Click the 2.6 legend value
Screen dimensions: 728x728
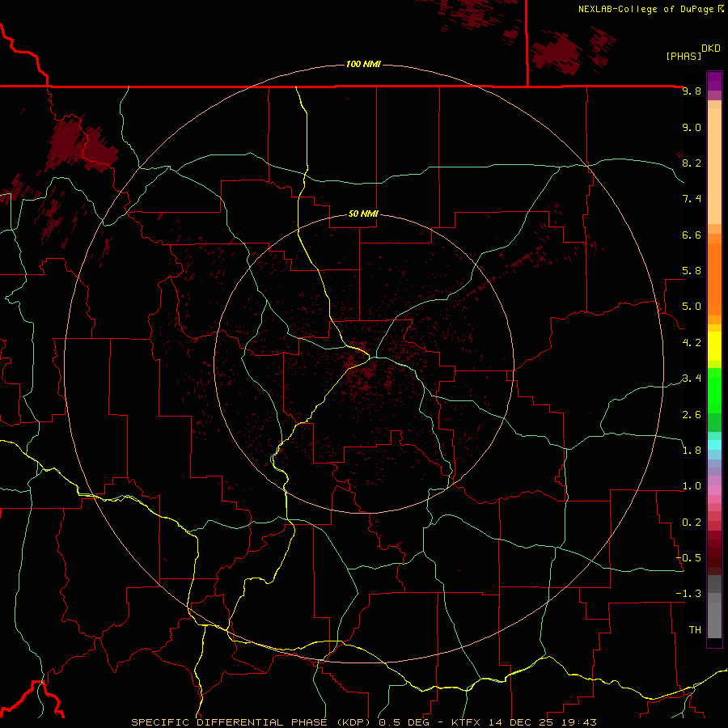pyautogui.click(x=692, y=415)
